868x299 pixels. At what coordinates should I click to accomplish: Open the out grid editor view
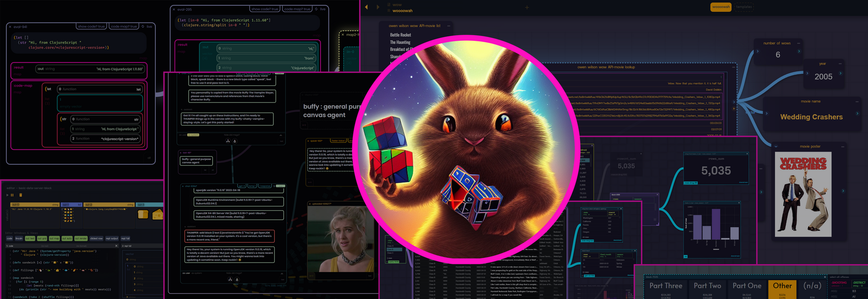(42, 239)
